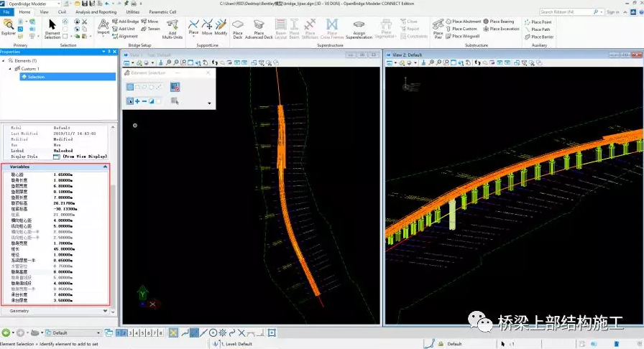This screenshot has height=349, width=644.
Task: Click Place Wingwall in Substructure group
Action: pos(462,36)
